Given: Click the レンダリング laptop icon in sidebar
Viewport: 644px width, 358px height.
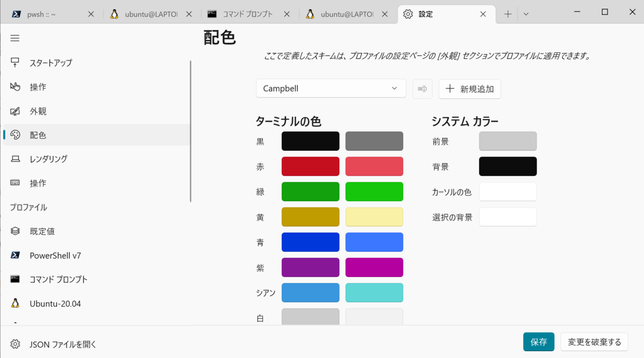Looking at the screenshot, I should click(15, 159).
